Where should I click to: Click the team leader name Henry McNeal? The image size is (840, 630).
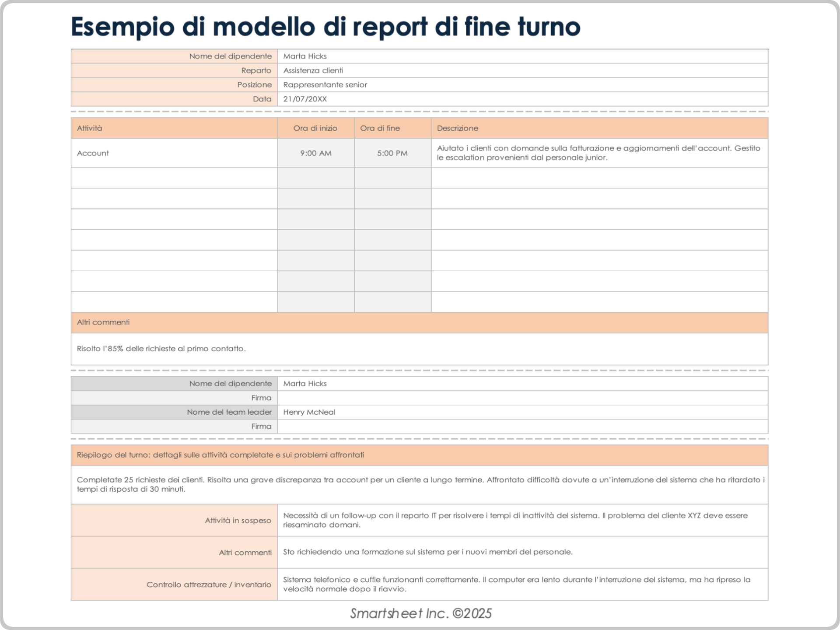[x=309, y=412]
